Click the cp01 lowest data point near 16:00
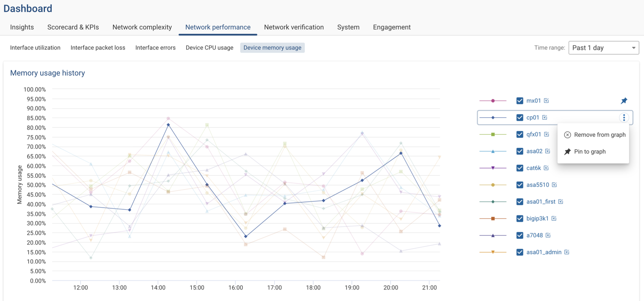Image resolution: width=644 pixels, height=301 pixels. (x=246, y=237)
